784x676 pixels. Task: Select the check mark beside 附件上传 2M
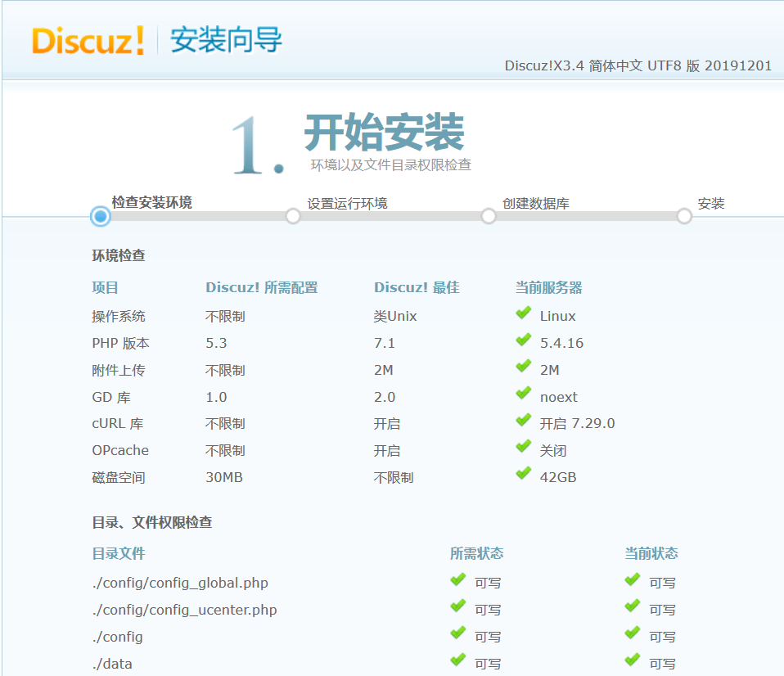[x=523, y=367]
